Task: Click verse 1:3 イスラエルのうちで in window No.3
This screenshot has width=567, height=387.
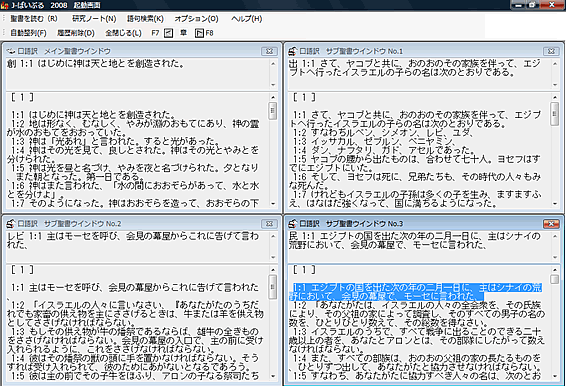Action: pos(416,340)
